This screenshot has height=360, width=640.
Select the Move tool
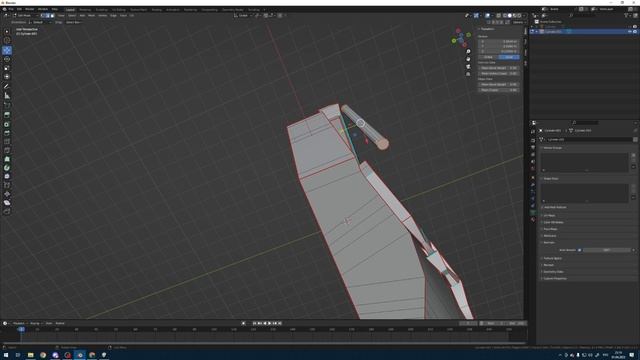click(7, 50)
